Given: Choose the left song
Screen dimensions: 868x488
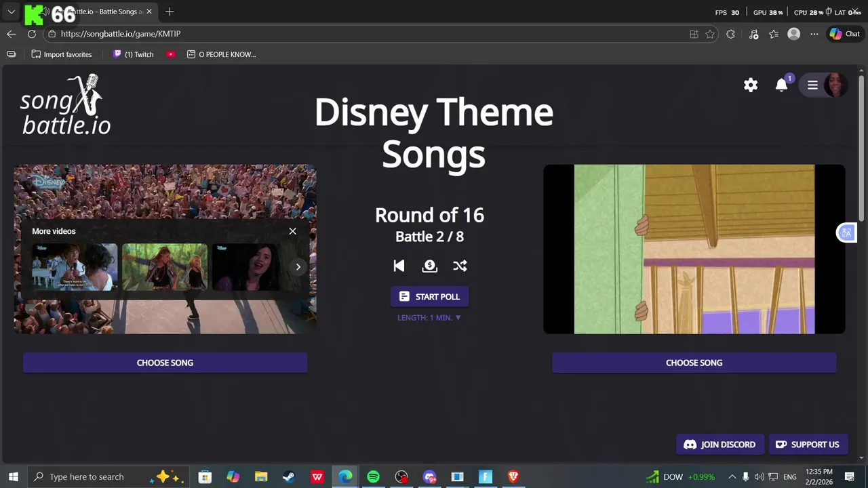Looking at the screenshot, I should click(x=165, y=363).
